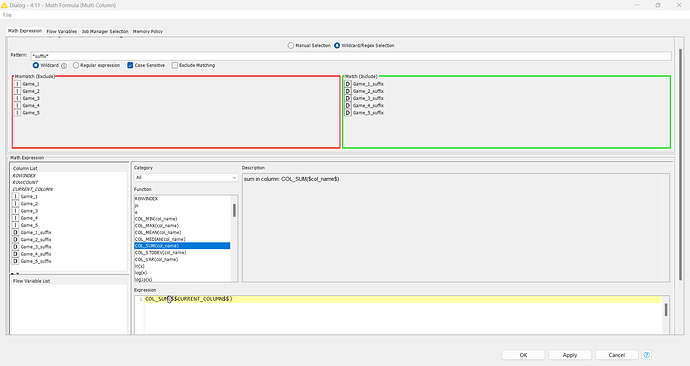Select ROWINDEX in the Function list
690x366 pixels.
pos(146,199)
